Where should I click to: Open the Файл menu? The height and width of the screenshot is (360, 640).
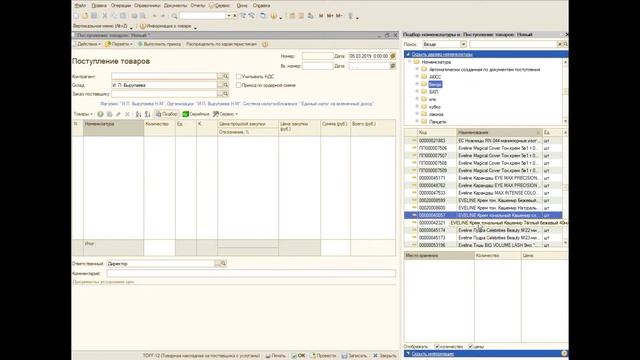(x=80, y=6)
